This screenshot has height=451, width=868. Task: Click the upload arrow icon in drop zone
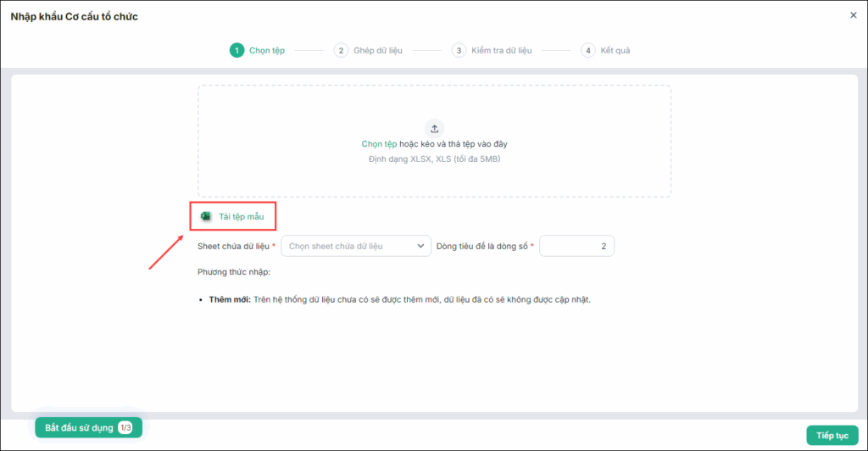[x=435, y=128]
